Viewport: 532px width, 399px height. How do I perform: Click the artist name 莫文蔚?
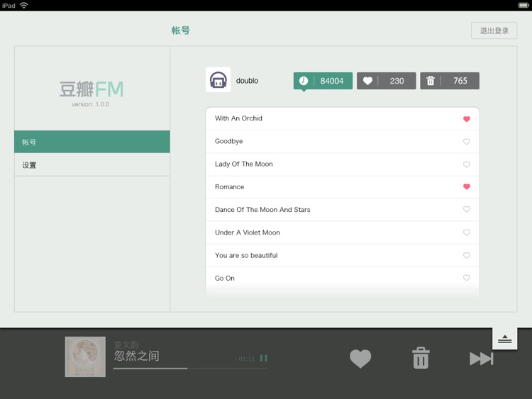tap(126, 344)
